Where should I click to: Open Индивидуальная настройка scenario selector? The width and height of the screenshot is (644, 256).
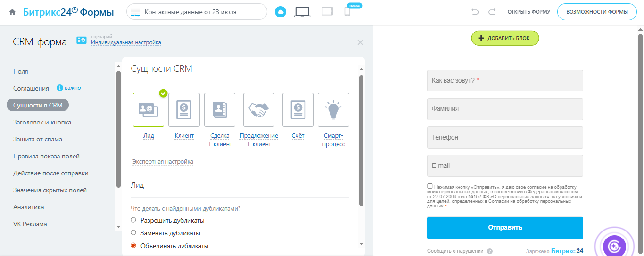pos(126,42)
